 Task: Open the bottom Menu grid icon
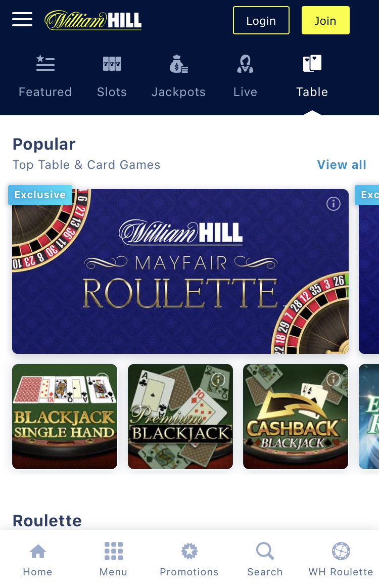point(113,559)
